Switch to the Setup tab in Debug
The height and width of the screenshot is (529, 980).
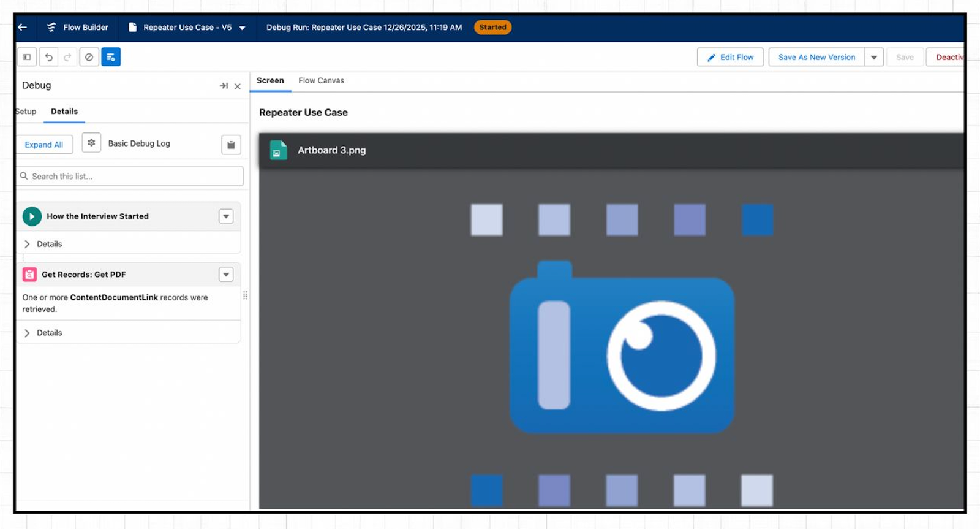pyautogui.click(x=26, y=112)
